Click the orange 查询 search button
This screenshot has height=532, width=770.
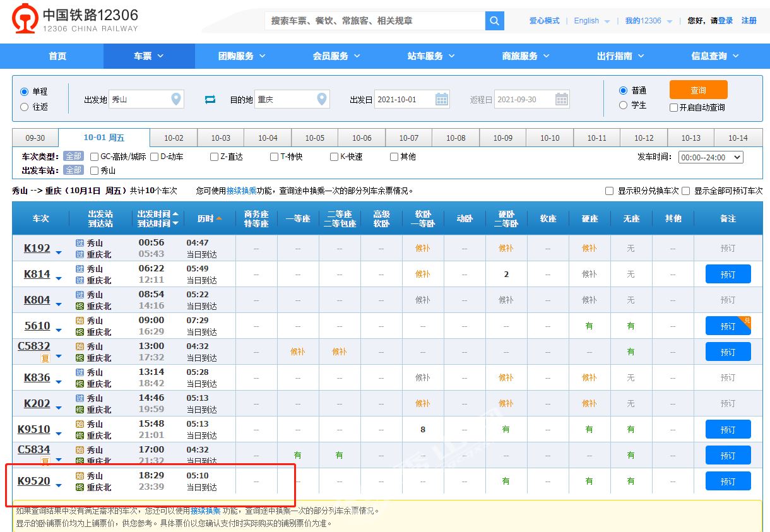[699, 90]
